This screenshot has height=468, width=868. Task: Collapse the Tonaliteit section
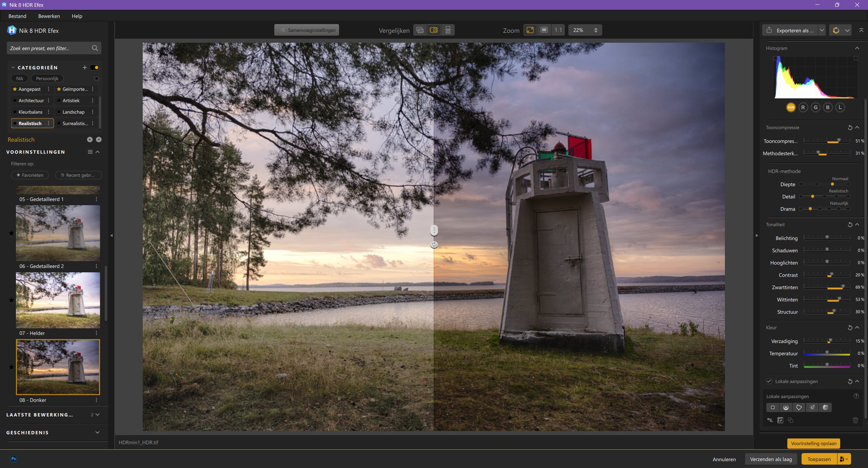point(857,225)
